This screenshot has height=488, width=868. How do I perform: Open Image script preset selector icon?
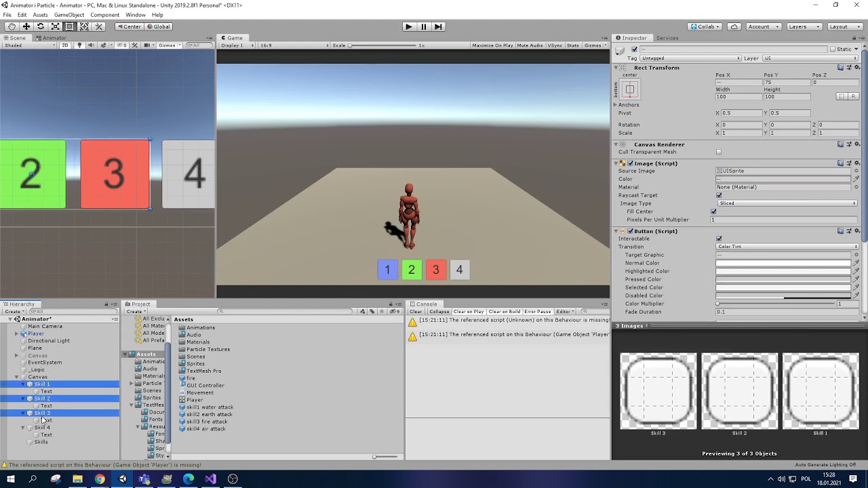[848, 163]
